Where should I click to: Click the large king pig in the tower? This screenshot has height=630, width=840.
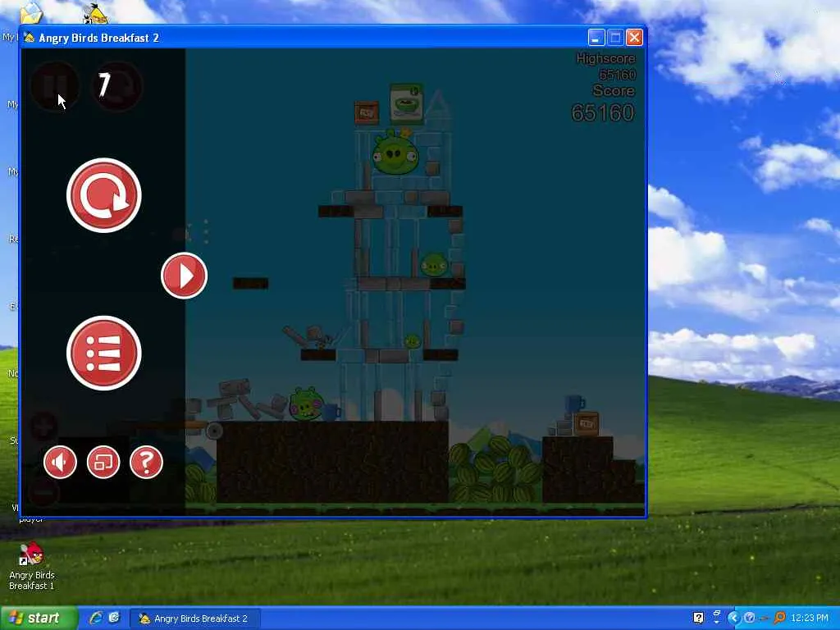click(x=396, y=153)
